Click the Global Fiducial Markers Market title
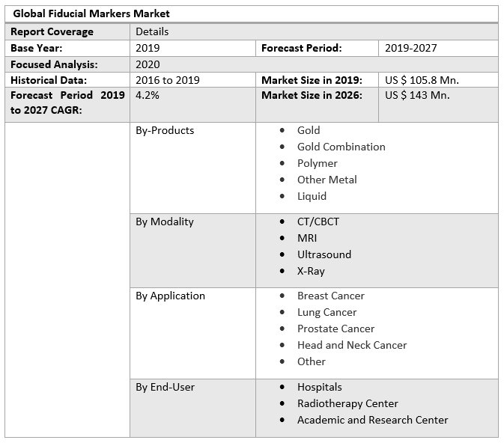The height and width of the screenshot is (443, 504). point(91,13)
